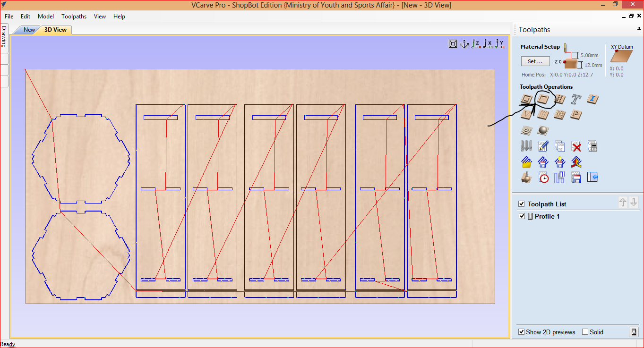Open the File menu
The image size is (644, 348).
[x=9, y=17]
